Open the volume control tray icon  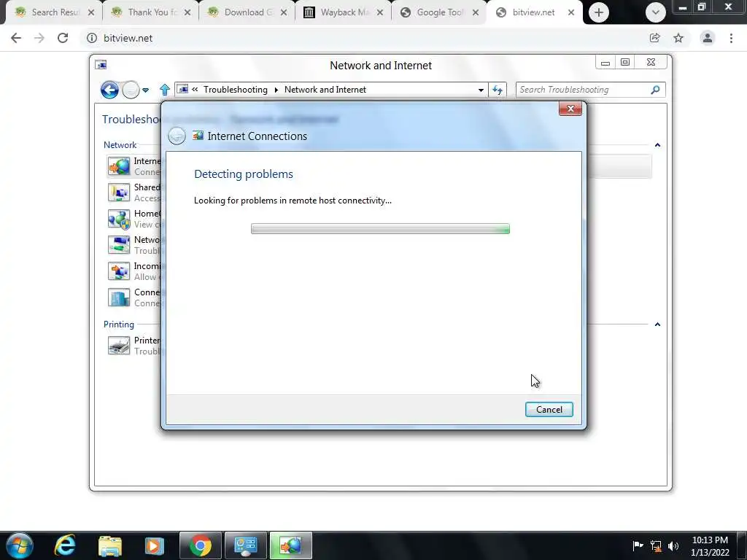coord(673,546)
